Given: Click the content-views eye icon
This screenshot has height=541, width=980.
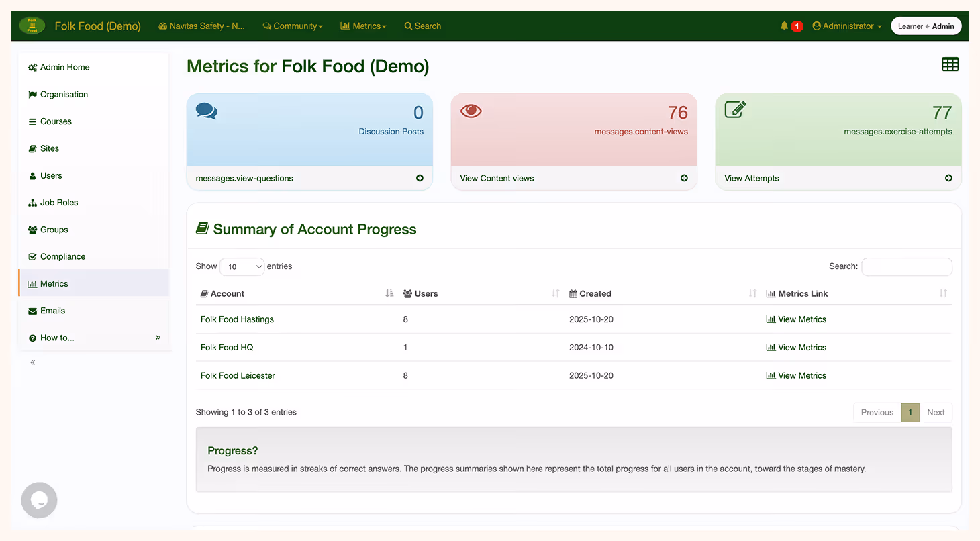Looking at the screenshot, I should [x=471, y=111].
